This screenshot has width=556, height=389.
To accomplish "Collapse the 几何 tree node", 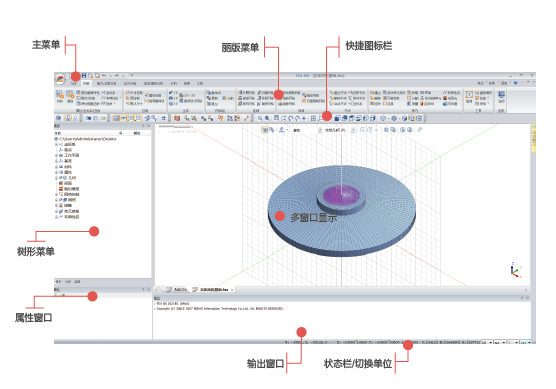I will pyautogui.click(x=56, y=178).
